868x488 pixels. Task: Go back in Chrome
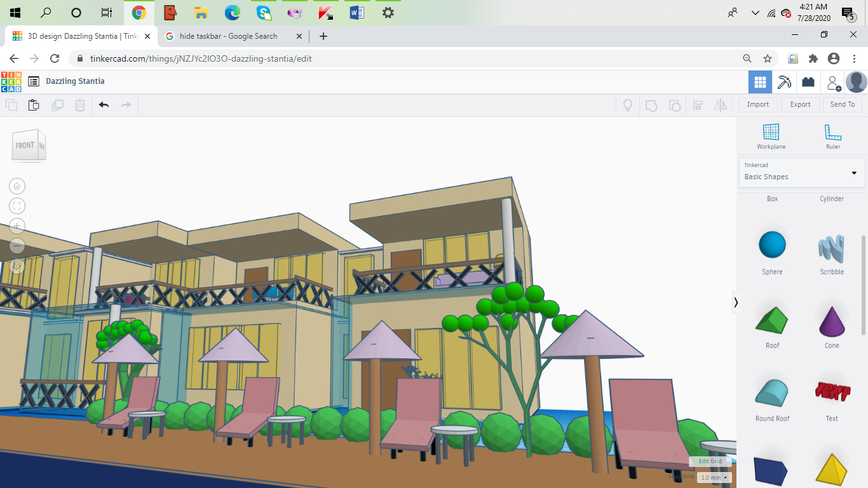[14, 58]
